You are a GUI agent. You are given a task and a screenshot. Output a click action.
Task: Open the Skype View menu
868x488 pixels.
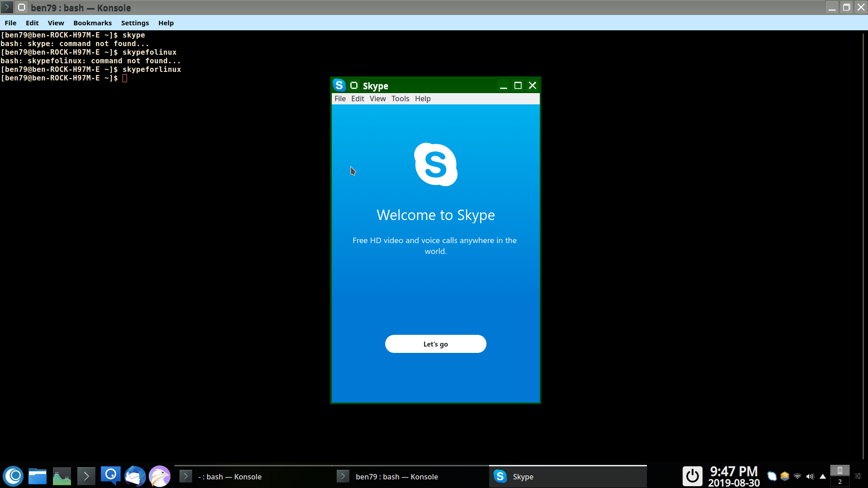(377, 99)
